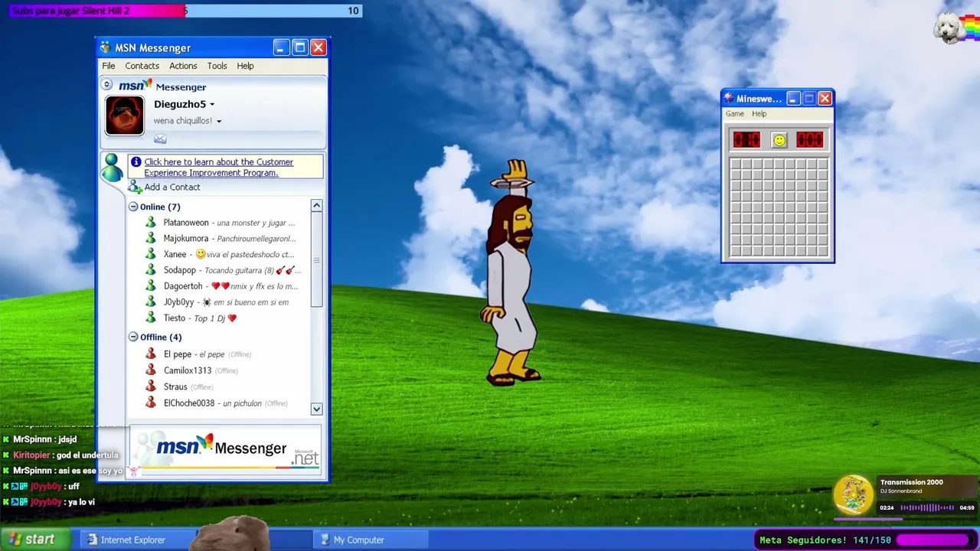Click the Customer Experience Improvement Program link
This screenshot has width=980, height=551.
218,167
